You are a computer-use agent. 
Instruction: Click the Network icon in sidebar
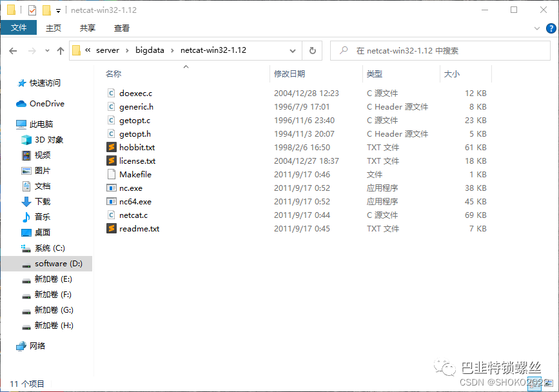pyautogui.click(x=21, y=346)
